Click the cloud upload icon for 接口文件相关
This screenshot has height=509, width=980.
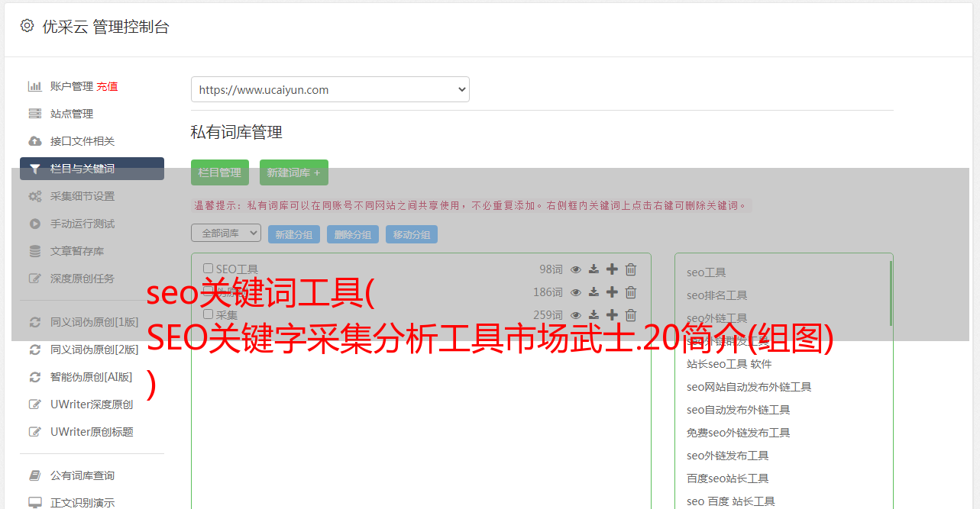[35, 141]
